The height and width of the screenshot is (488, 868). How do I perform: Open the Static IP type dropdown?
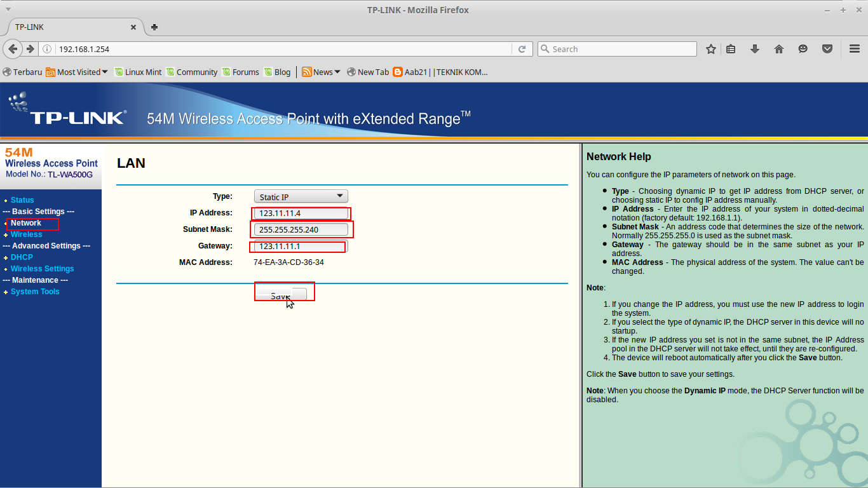pos(300,196)
